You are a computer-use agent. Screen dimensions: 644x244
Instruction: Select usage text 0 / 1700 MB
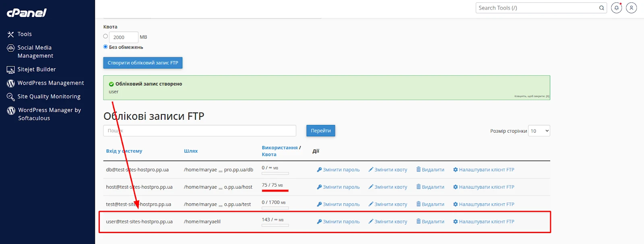pyautogui.click(x=274, y=202)
